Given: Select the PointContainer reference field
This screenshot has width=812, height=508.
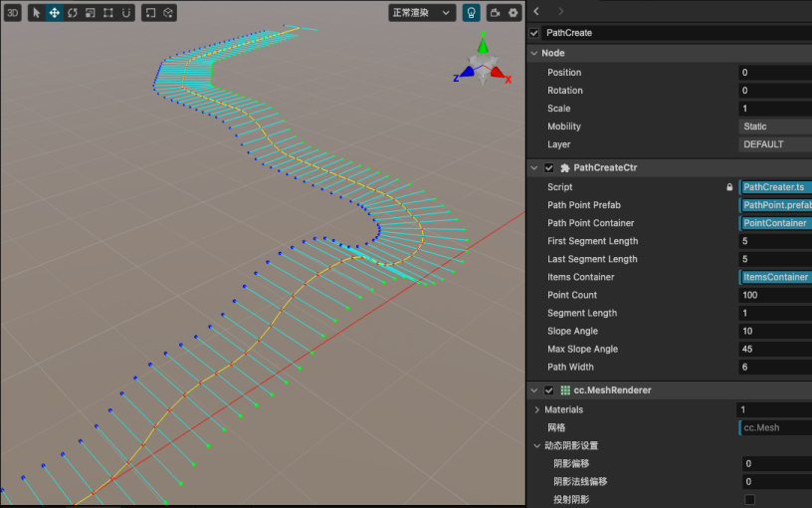Looking at the screenshot, I should pos(775,223).
